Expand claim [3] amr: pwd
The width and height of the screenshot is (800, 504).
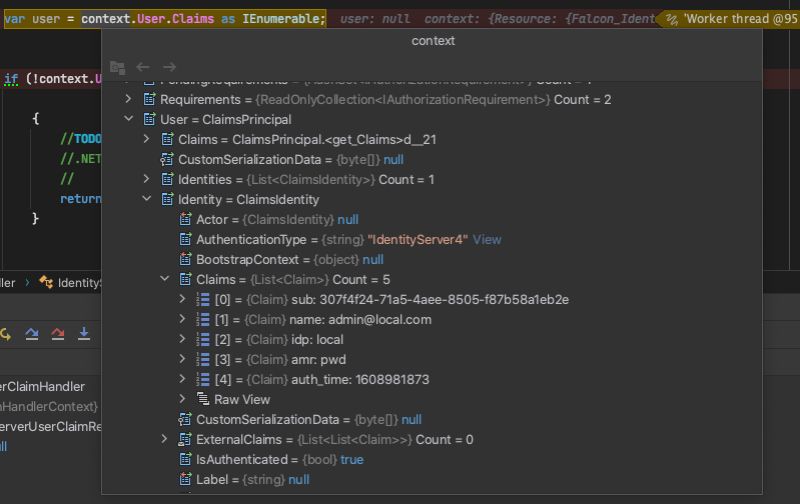coord(183,359)
